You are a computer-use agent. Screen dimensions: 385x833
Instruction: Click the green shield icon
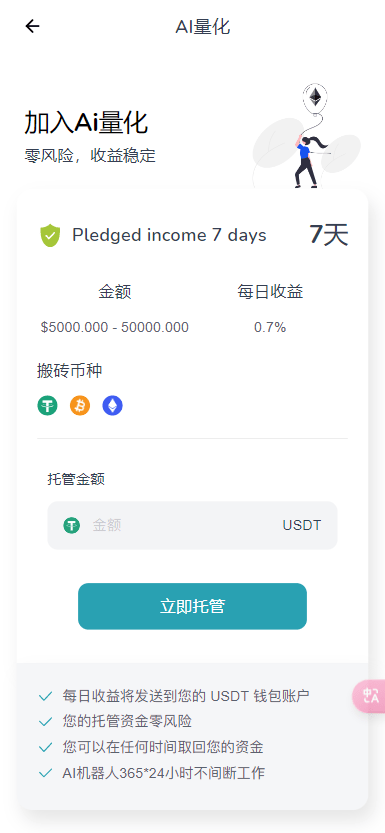tap(50, 235)
